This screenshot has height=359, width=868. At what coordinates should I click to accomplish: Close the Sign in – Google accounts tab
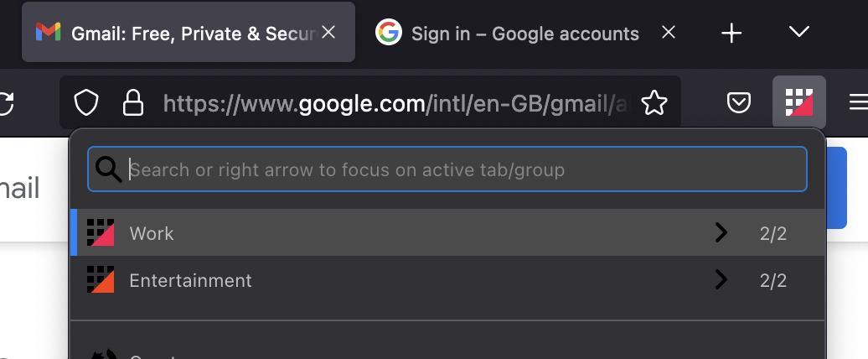669,33
